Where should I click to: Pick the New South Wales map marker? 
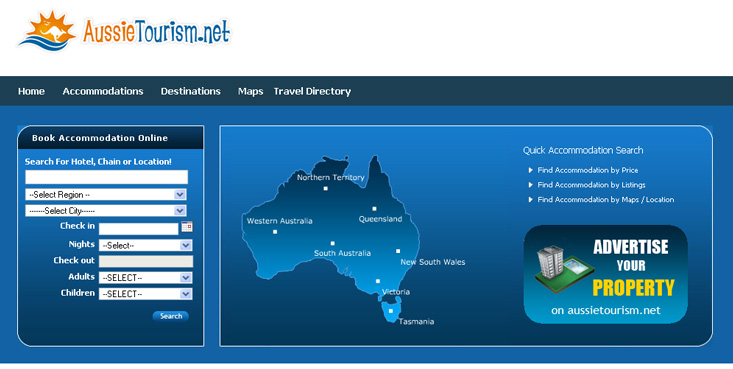click(x=398, y=251)
